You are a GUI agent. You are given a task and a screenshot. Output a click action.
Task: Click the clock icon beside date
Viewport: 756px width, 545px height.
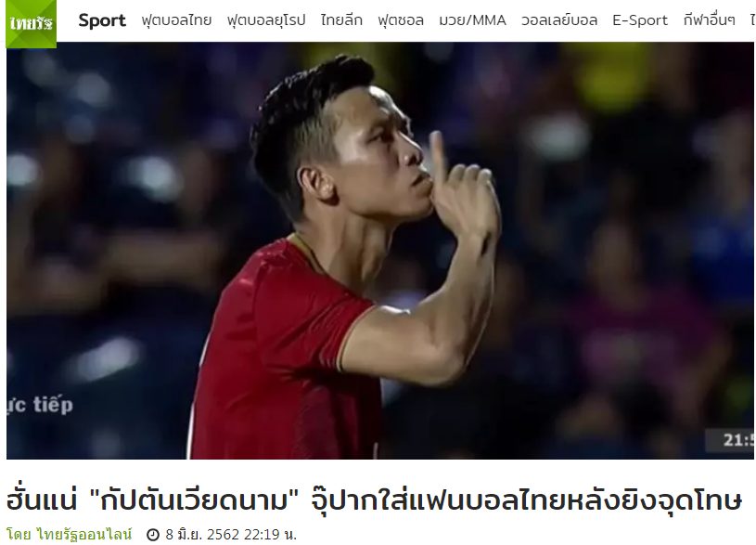click(153, 535)
